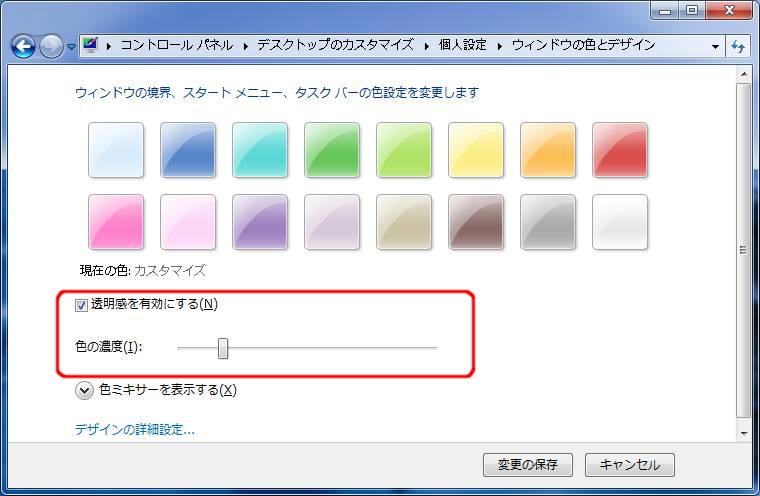Click the Forward navigation arrow button

click(51, 47)
